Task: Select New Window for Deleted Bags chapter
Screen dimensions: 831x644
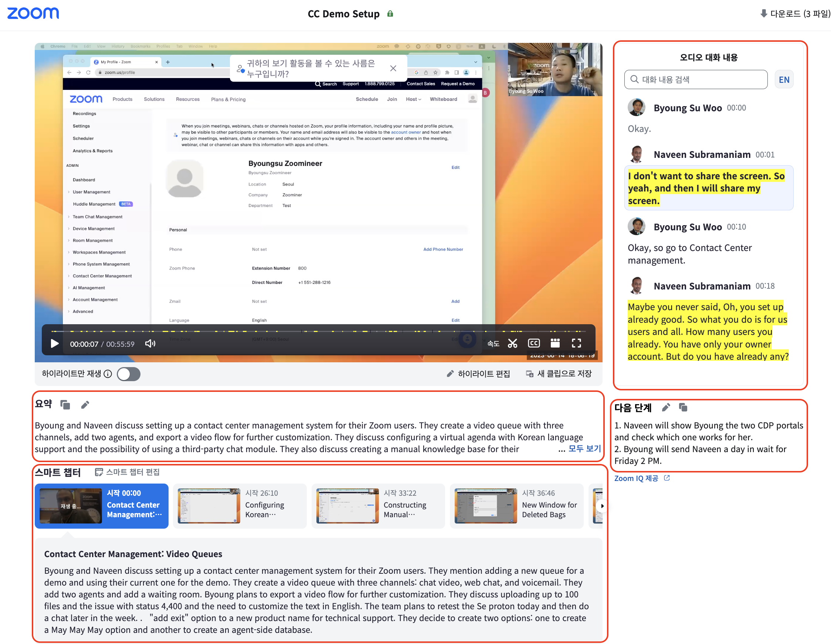Action: tap(516, 506)
